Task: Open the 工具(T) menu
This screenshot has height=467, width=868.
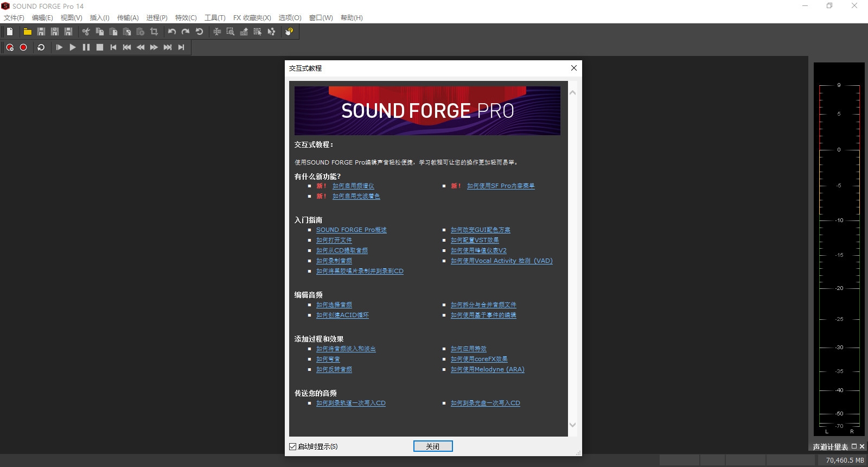Action: [x=215, y=17]
